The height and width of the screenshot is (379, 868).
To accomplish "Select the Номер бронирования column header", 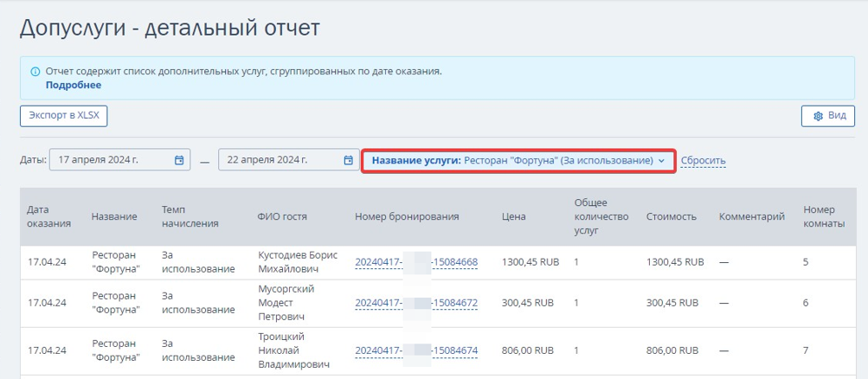I will click(407, 217).
